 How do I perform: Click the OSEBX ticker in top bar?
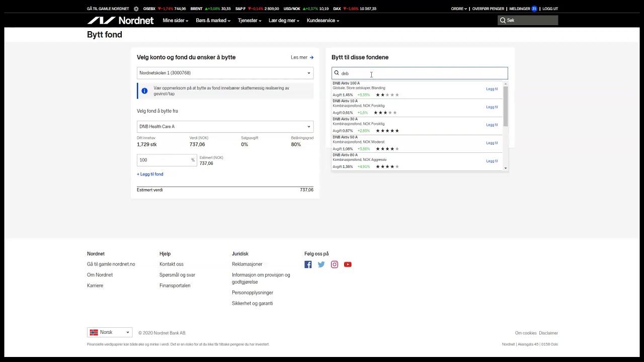(165, 9)
